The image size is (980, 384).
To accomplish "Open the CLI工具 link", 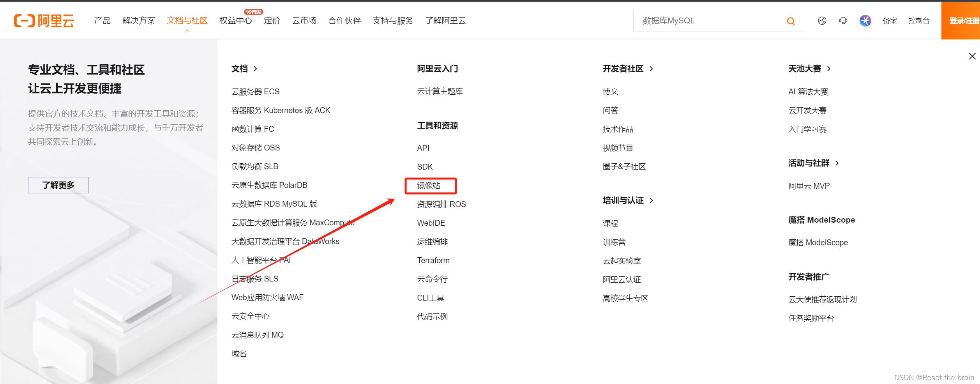I will [x=431, y=298].
